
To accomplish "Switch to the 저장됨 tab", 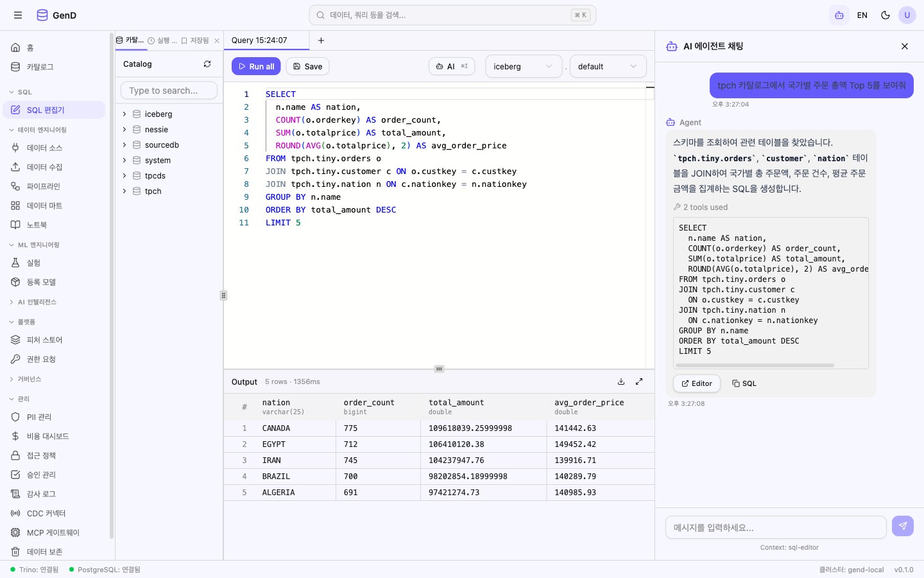I will (195, 40).
